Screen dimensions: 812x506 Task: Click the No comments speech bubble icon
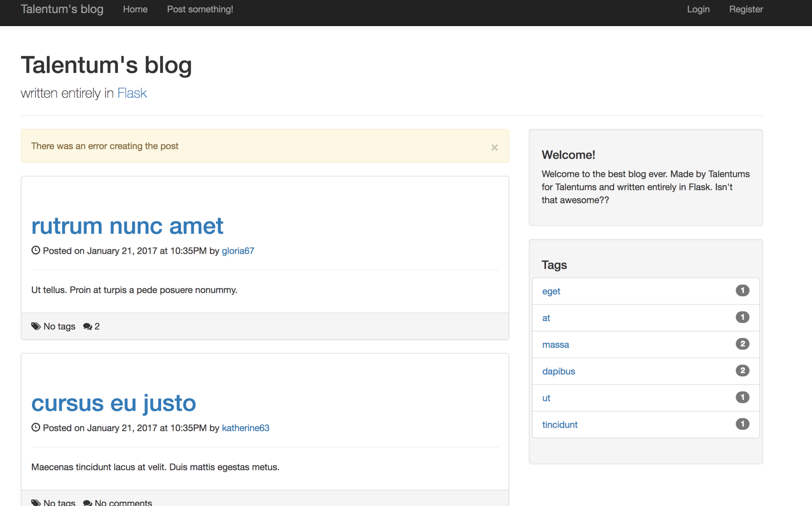coord(87,503)
